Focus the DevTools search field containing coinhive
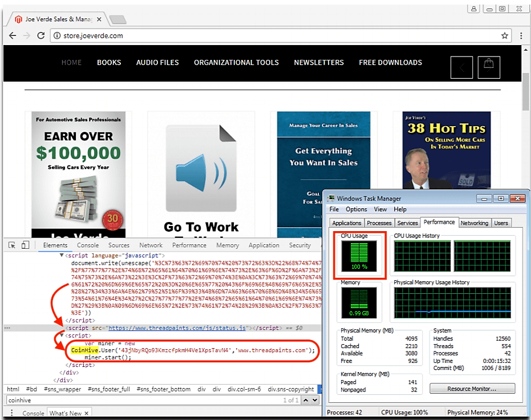Viewport: 531px width, 420px height. [144, 400]
